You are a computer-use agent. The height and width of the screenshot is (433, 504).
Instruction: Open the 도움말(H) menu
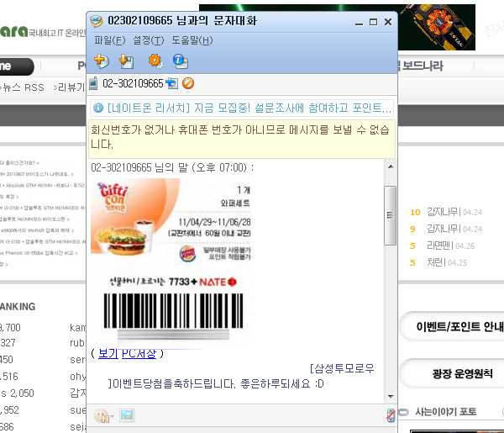tap(192, 40)
